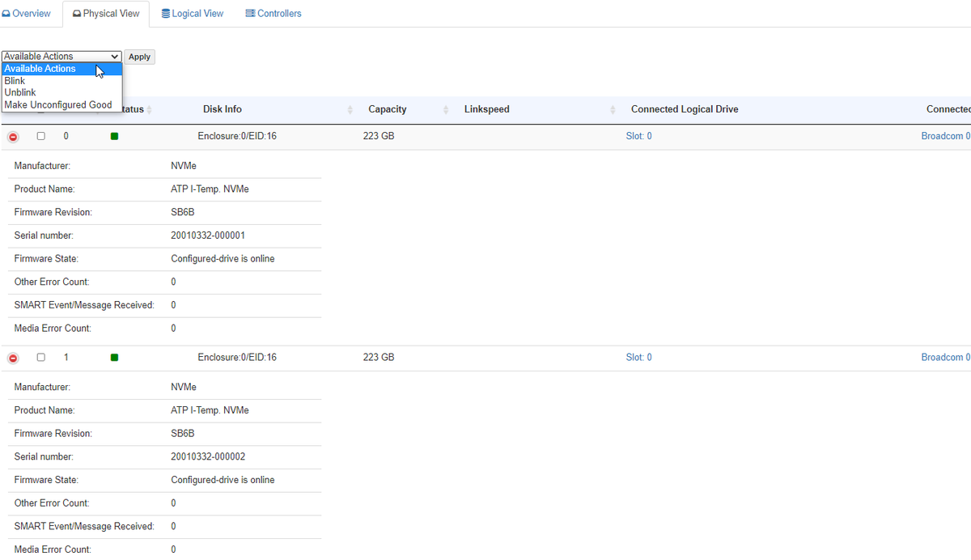Click Enclosure:0/EID:16 for drive 0
The width and height of the screenshot is (971, 560).
tap(237, 136)
